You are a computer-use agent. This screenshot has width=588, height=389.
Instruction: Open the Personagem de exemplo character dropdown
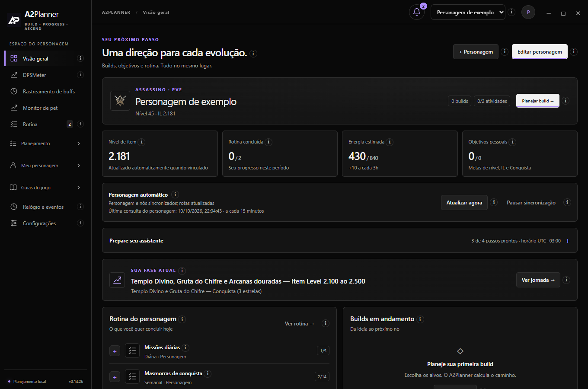468,13
